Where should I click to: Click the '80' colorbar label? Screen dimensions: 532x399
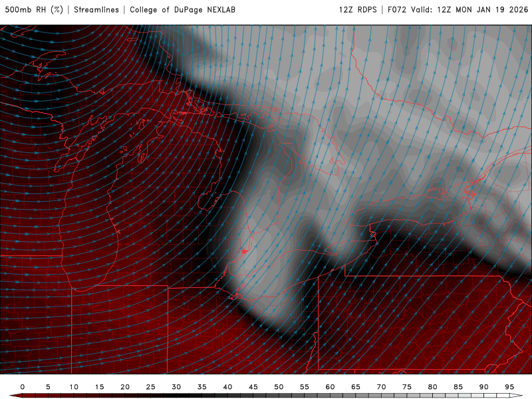(432, 387)
